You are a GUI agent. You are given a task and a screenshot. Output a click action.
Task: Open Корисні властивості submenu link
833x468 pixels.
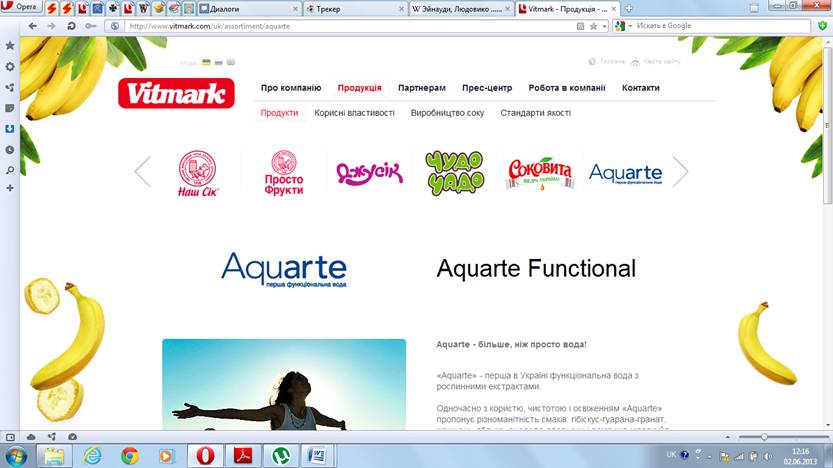point(354,113)
